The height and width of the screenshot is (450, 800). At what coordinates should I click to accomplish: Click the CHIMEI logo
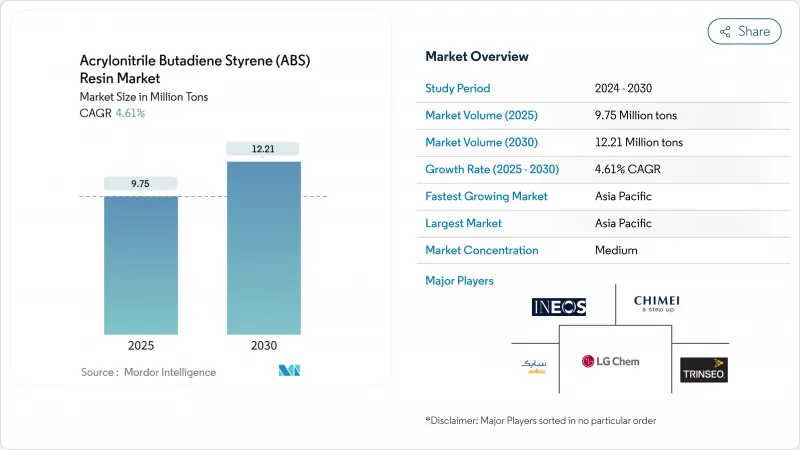(x=659, y=303)
